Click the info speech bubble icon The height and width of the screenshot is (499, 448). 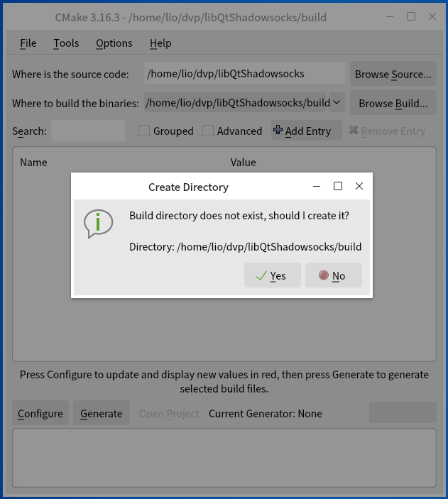98,224
